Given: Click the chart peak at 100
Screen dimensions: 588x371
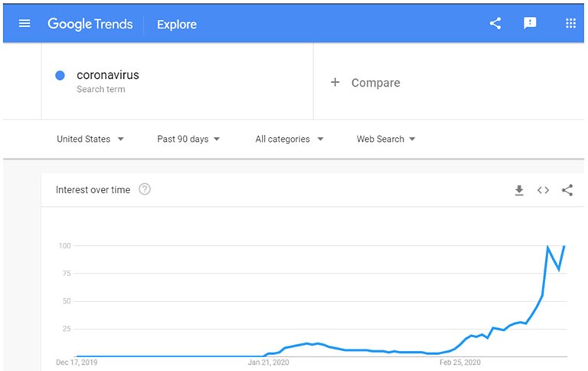Looking at the screenshot, I should 548,246.
